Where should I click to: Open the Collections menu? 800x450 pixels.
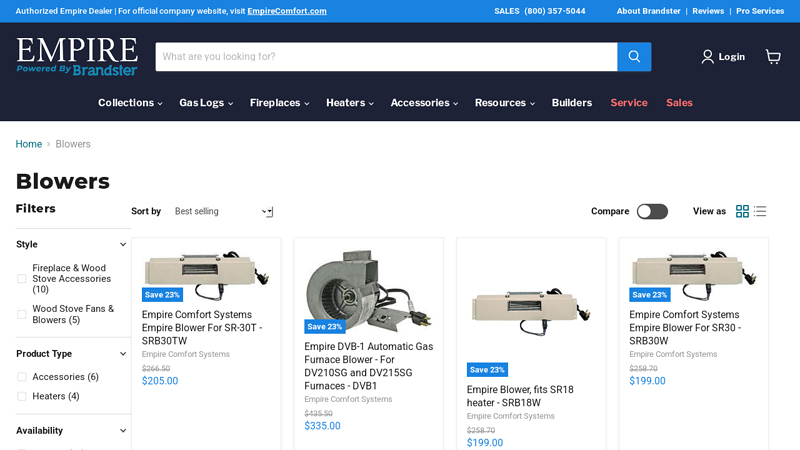130,103
